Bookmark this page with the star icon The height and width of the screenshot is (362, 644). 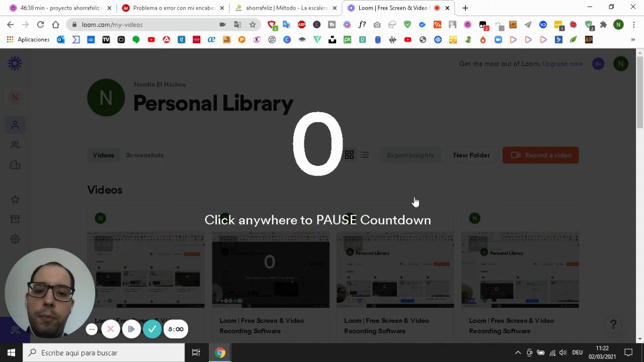coord(253,25)
